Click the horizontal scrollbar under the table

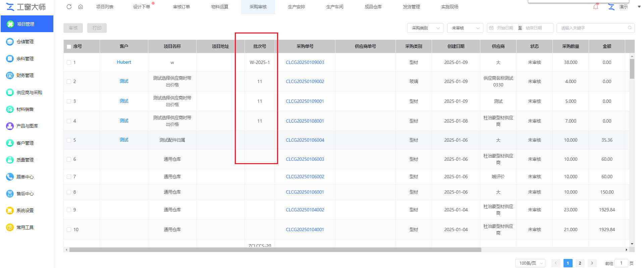point(275,250)
